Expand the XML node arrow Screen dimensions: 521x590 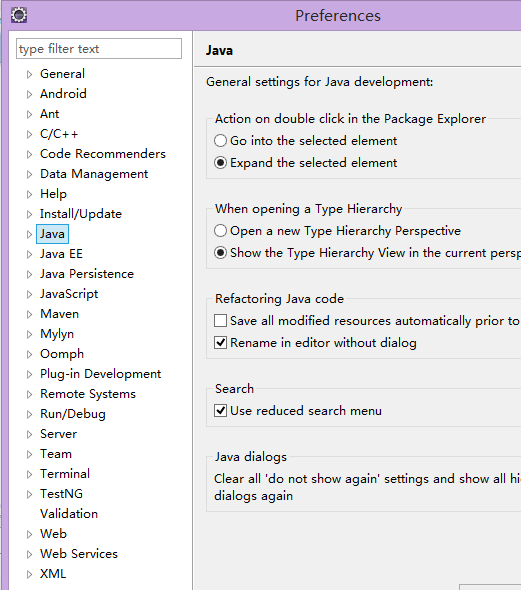(29, 575)
